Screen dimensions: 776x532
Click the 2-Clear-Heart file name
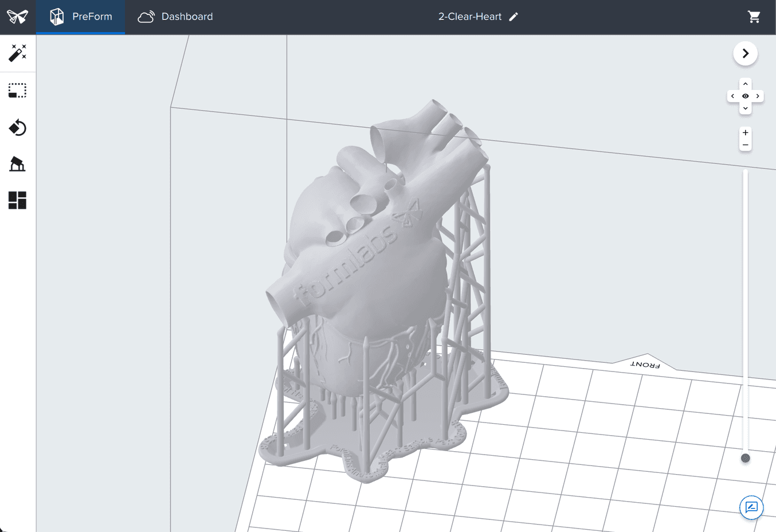[470, 17]
